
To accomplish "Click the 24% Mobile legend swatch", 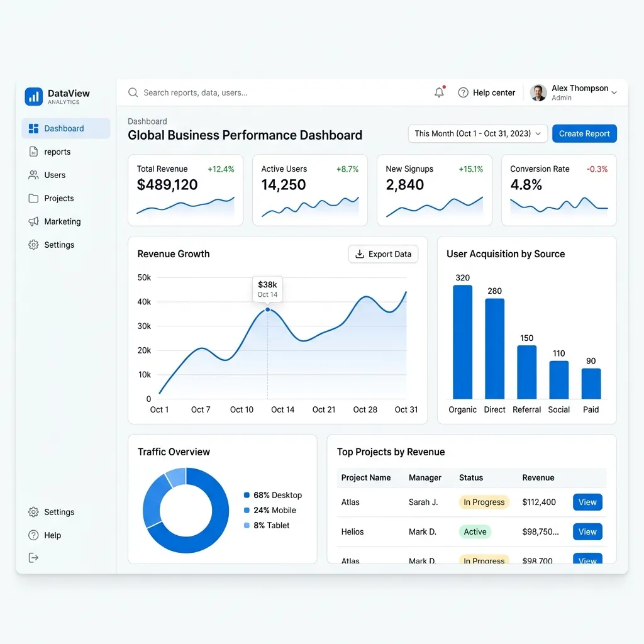I will 247,510.
